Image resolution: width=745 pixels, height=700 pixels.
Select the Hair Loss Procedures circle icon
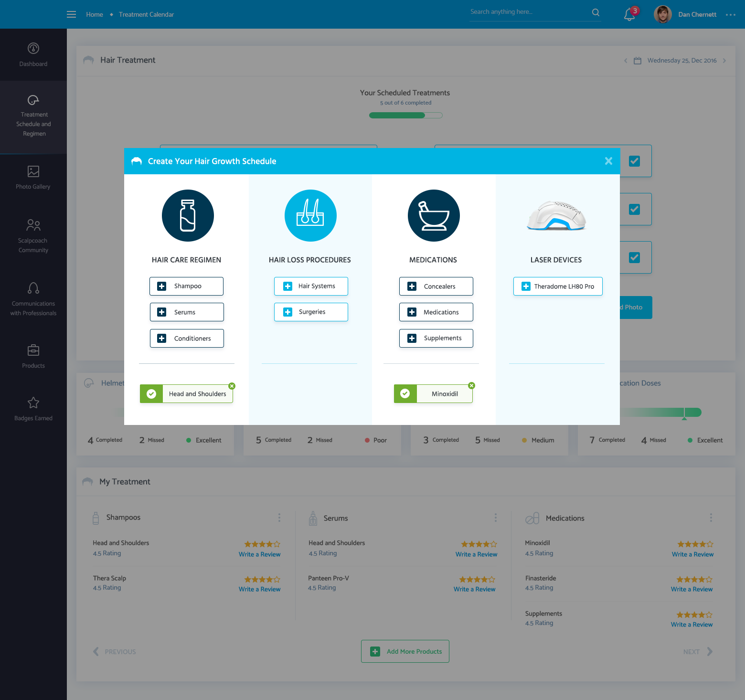[x=310, y=215]
